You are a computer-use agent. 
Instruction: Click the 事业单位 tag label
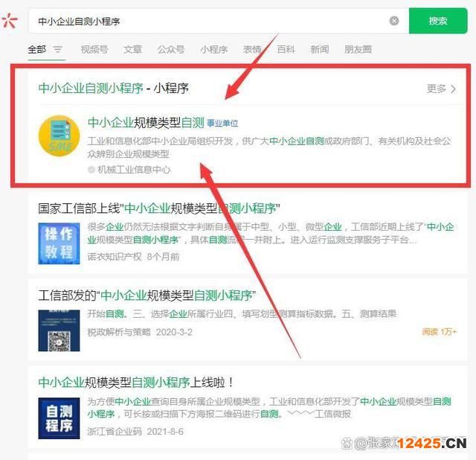point(222,123)
